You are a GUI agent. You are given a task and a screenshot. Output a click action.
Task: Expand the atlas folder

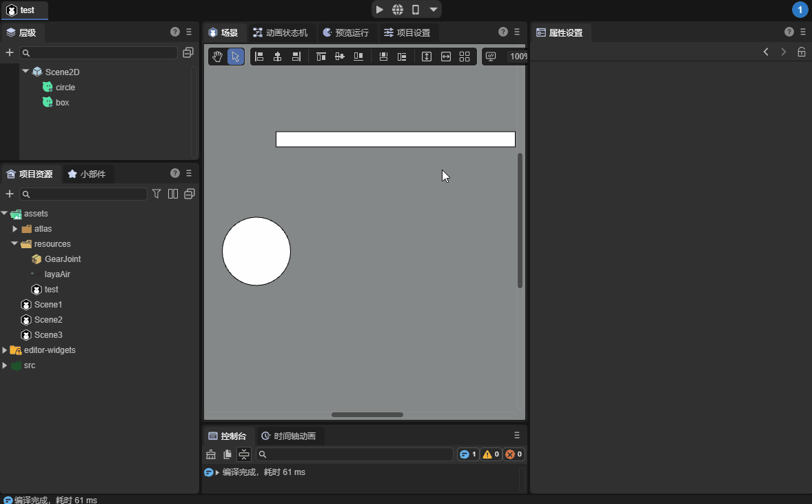[x=15, y=229]
